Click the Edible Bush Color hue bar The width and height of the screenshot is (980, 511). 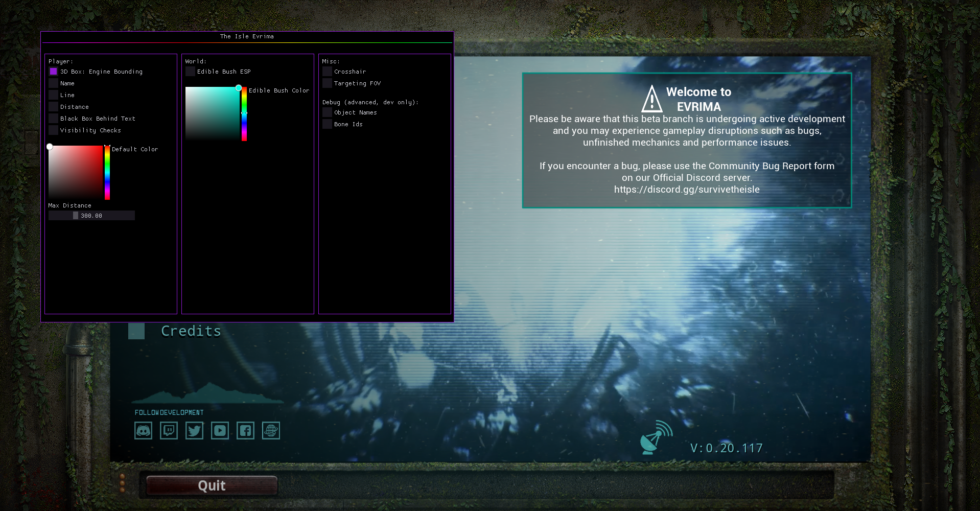coord(244,113)
